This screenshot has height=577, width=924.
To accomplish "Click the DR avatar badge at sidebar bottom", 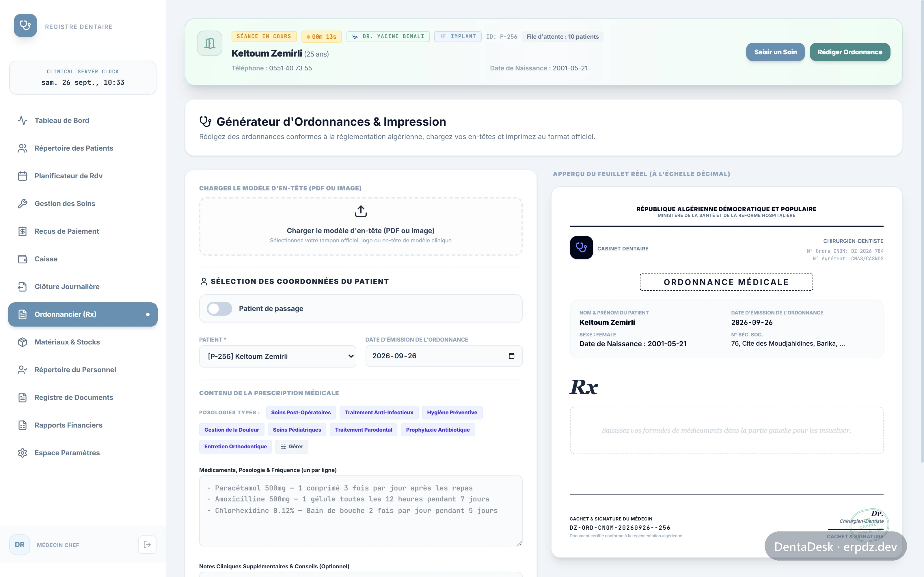I will (x=19, y=545).
